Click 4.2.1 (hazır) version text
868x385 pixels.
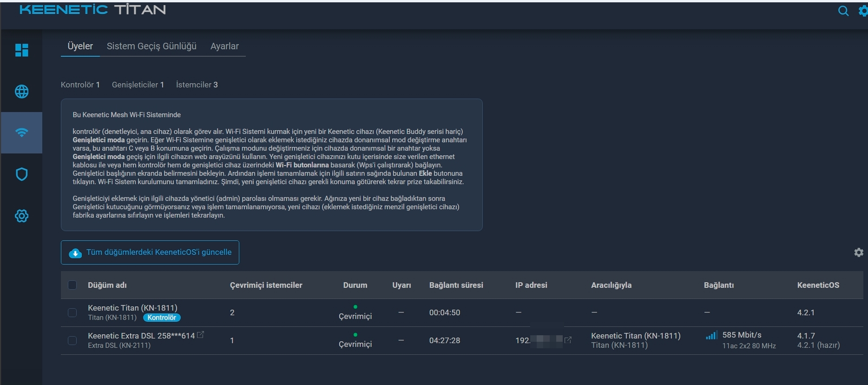coord(819,345)
